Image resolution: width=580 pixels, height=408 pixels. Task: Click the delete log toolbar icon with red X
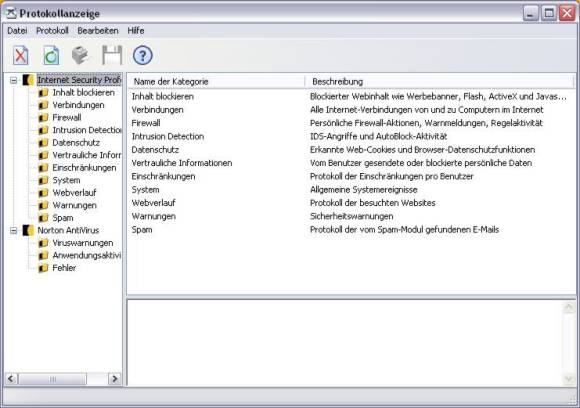pos(21,55)
